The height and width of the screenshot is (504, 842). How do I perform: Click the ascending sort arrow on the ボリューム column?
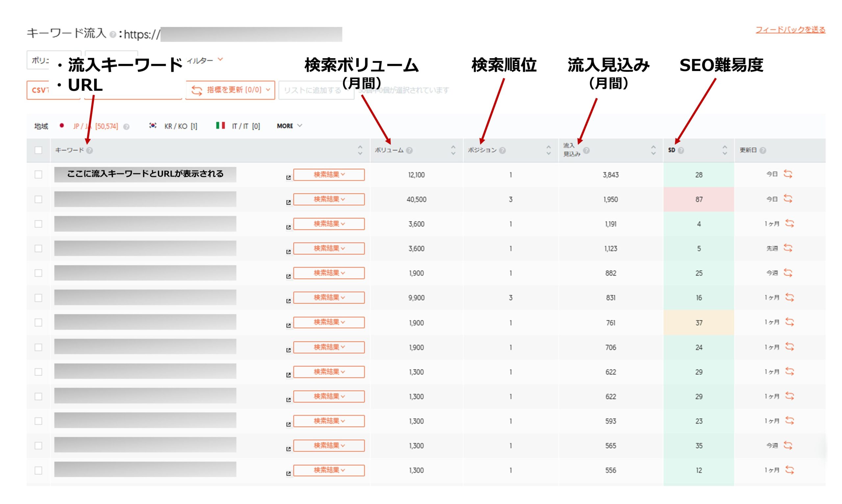pos(453,147)
